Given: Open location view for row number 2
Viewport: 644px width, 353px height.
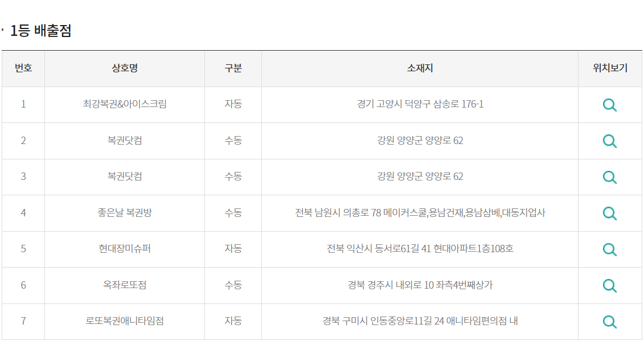Looking at the screenshot, I should (609, 141).
